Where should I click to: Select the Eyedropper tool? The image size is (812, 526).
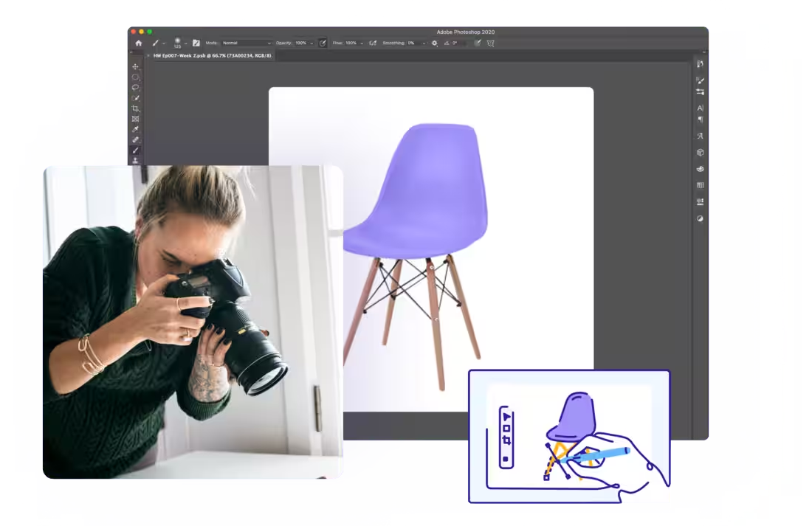click(135, 129)
